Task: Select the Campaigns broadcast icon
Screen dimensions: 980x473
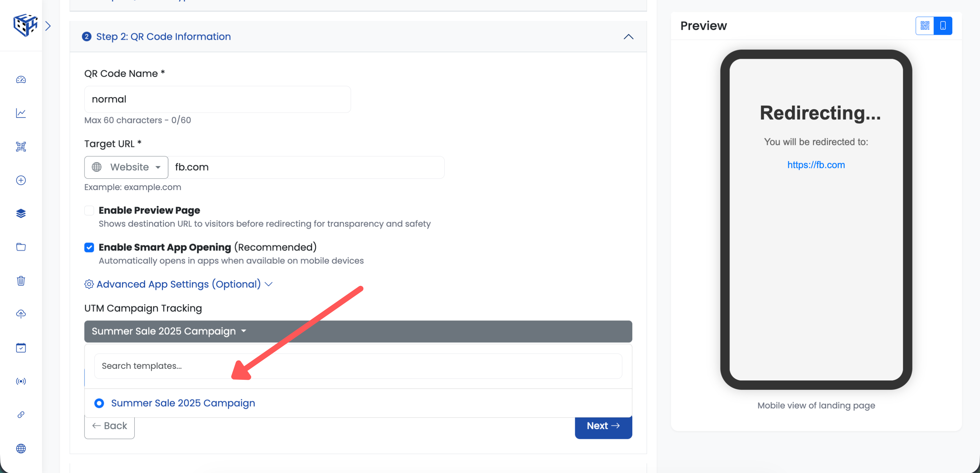Action: point(21,381)
